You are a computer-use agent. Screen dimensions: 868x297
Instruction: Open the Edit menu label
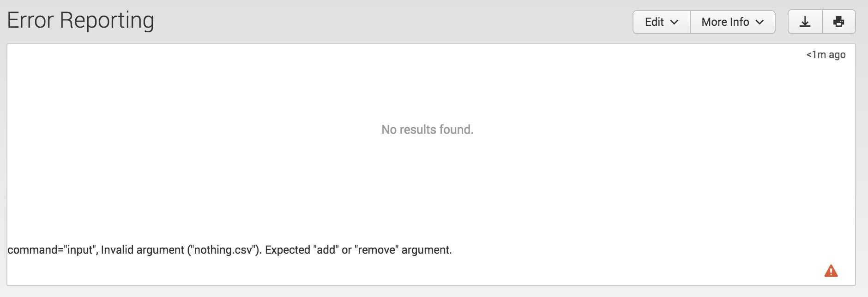coord(654,22)
